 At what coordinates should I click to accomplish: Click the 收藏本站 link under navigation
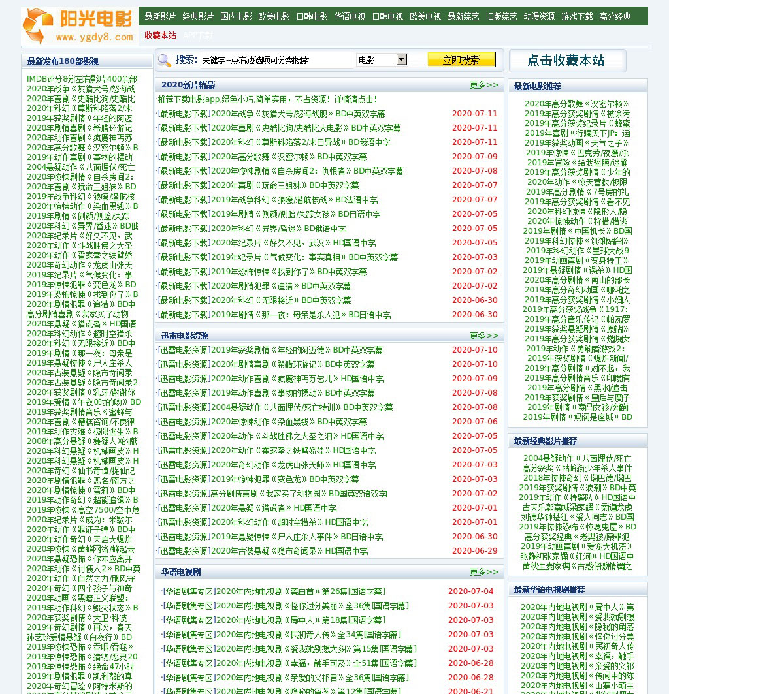tap(160, 35)
